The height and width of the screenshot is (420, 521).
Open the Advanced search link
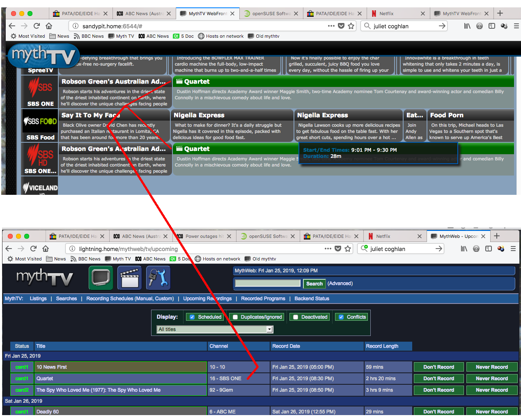pos(340,283)
